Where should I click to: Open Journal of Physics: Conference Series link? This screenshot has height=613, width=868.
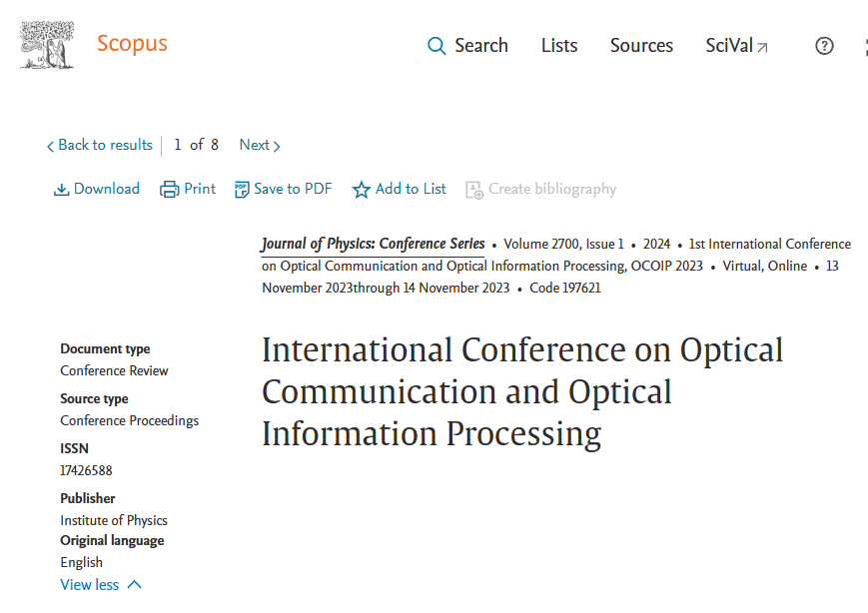[x=373, y=245]
